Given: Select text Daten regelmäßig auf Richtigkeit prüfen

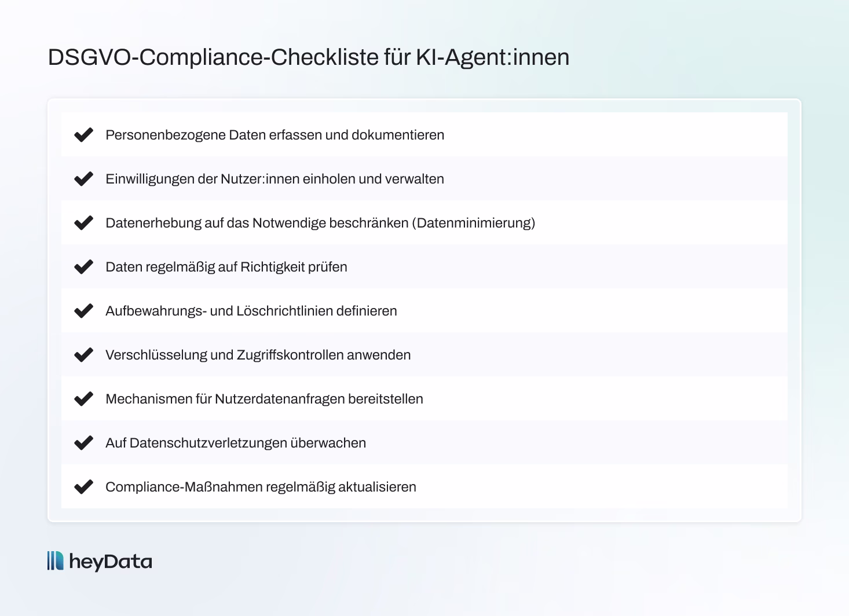Looking at the screenshot, I should pos(226,267).
